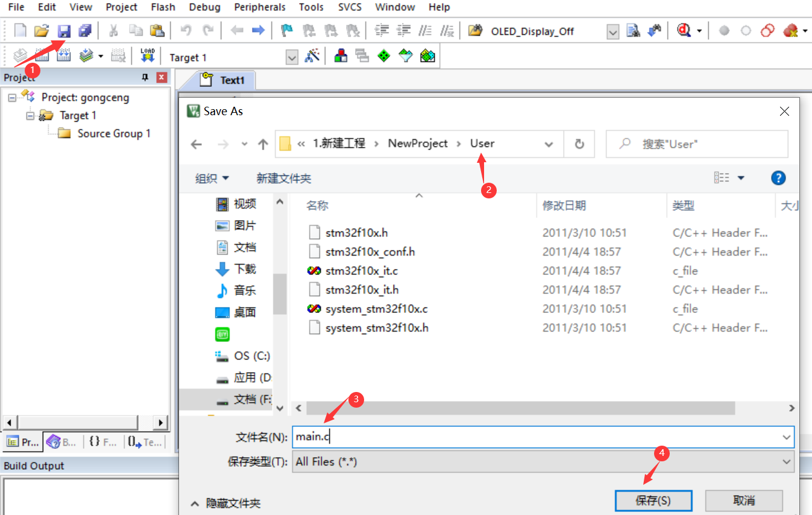Open the Target 1 selection dropdown

click(x=292, y=57)
